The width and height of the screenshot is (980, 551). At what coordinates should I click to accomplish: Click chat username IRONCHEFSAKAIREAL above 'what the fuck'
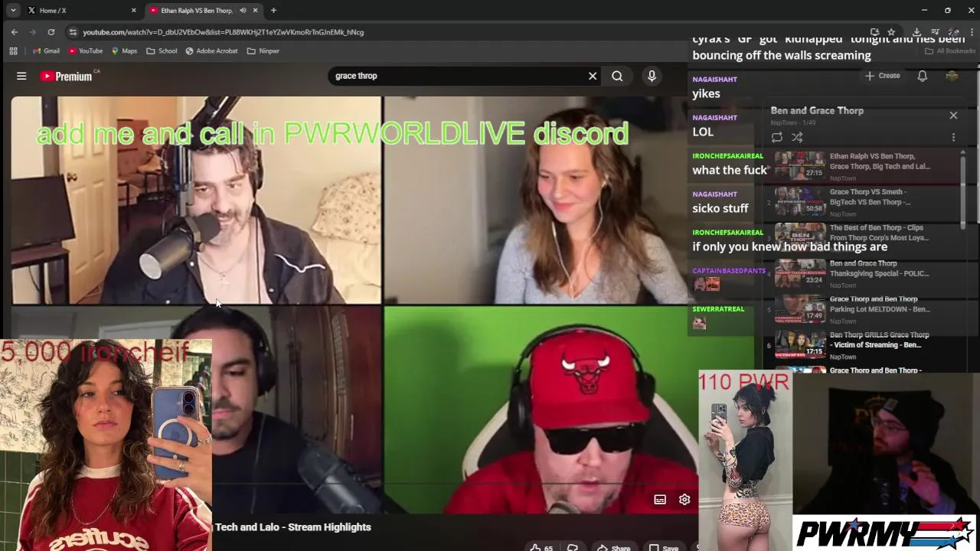click(x=727, y=156)
